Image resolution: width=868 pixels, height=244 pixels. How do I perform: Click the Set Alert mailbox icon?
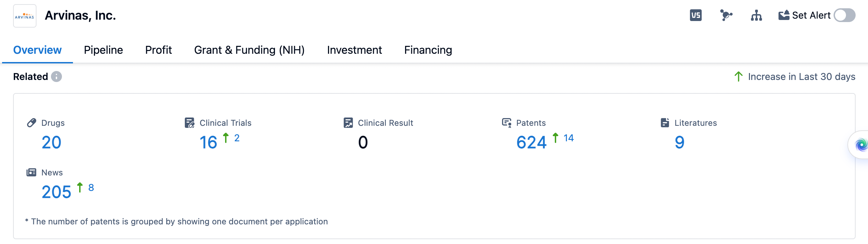[x=784, y=16]
